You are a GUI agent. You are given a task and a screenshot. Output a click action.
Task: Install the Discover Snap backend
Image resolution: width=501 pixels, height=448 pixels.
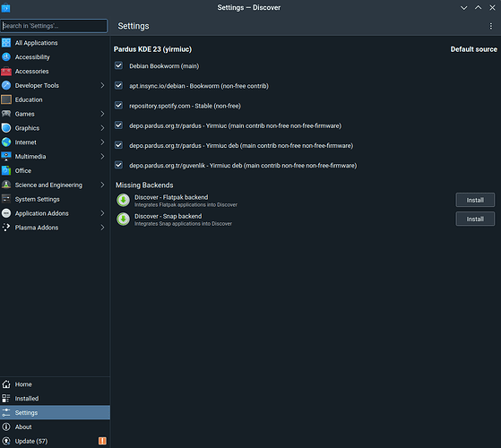pos(475,219)
